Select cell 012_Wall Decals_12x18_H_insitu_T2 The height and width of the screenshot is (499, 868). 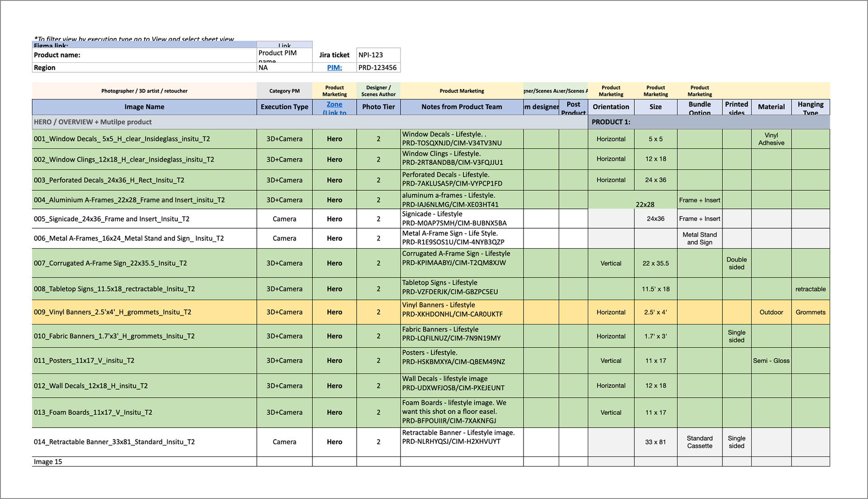(x=144, y=386)
